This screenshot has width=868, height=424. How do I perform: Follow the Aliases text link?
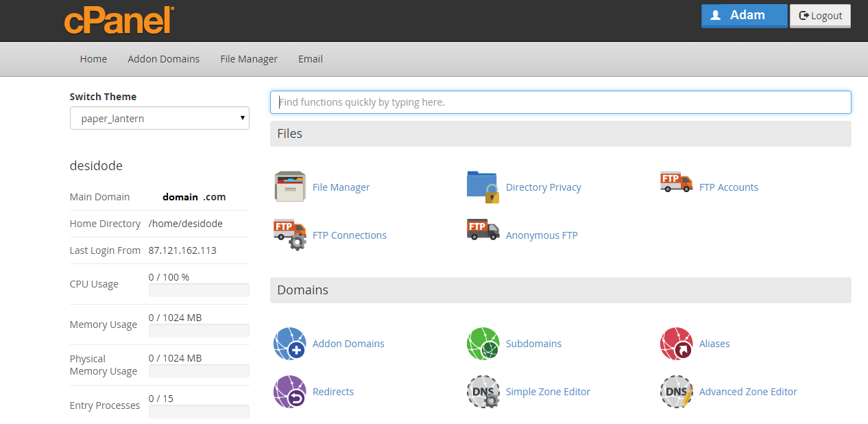point(714,344)
